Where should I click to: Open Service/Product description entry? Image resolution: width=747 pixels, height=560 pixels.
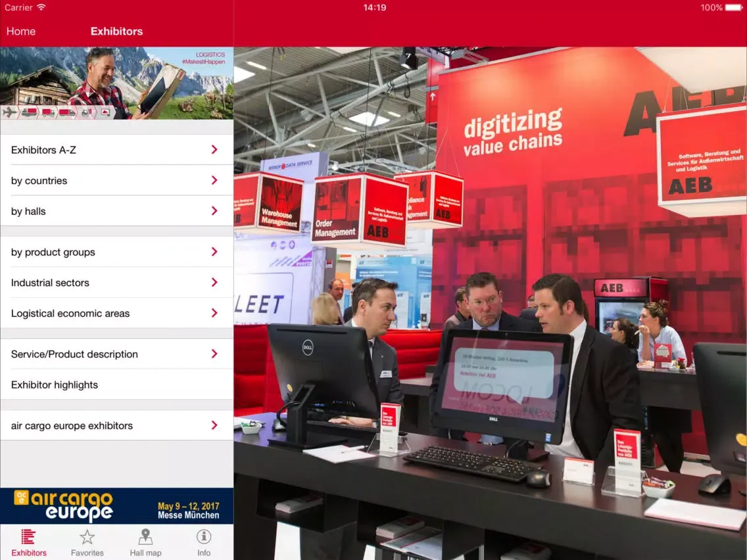117,354
